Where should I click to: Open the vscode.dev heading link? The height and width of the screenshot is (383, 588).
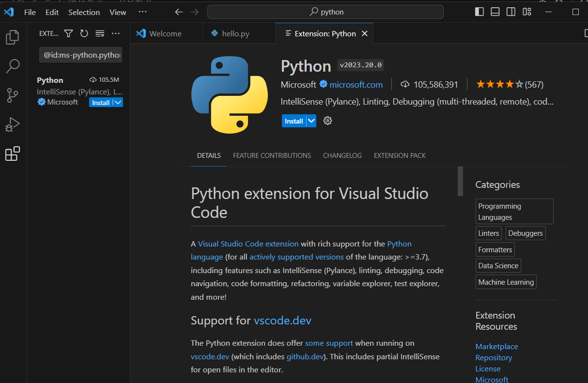tap(282, 321)
